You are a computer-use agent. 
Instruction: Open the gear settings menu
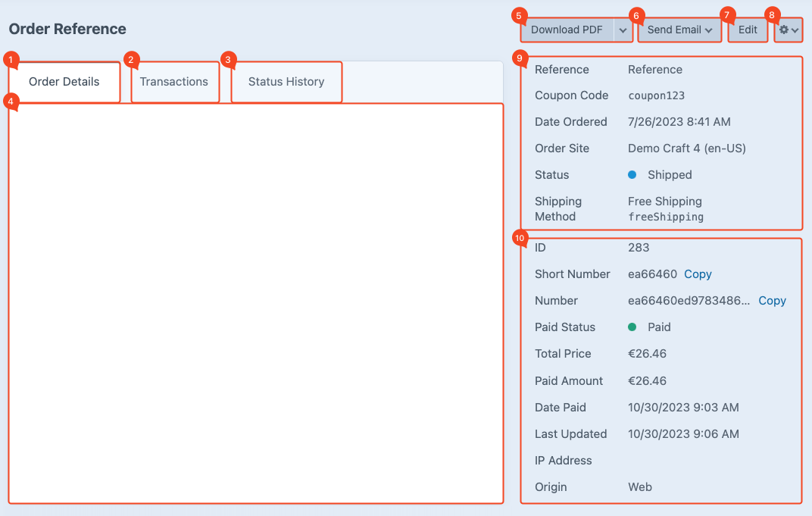point(789,30)
